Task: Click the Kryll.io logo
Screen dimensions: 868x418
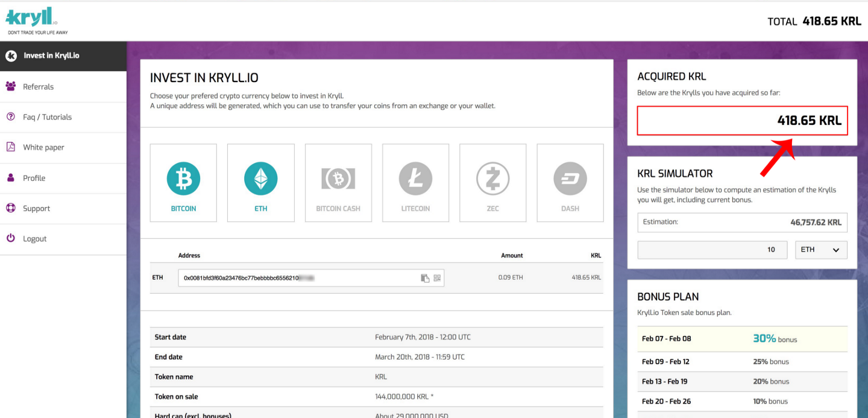Action: pos(37,21)
